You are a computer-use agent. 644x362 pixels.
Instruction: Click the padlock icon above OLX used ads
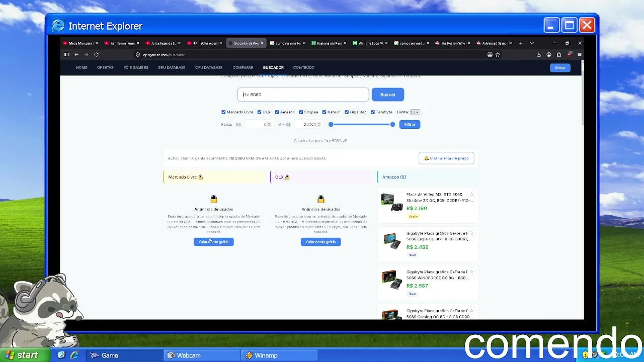[x=321, y=199]
